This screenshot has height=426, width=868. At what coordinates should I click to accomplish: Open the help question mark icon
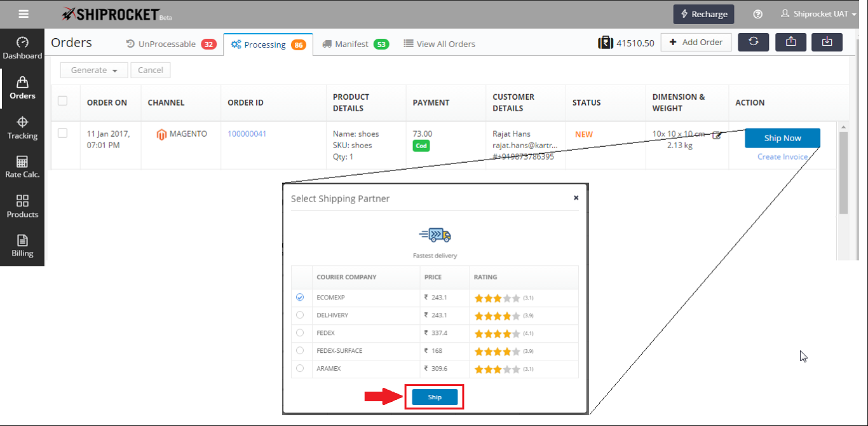[x=757, y=14]
